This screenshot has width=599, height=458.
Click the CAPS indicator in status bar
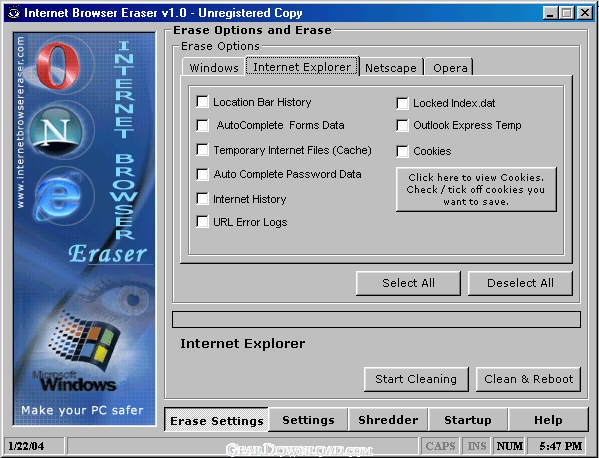coord(440,446)
